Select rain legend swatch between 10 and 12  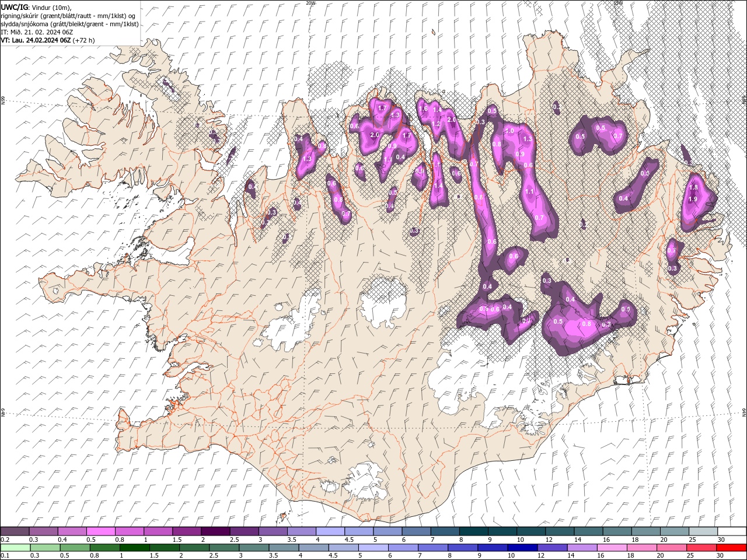coord(522,548)
